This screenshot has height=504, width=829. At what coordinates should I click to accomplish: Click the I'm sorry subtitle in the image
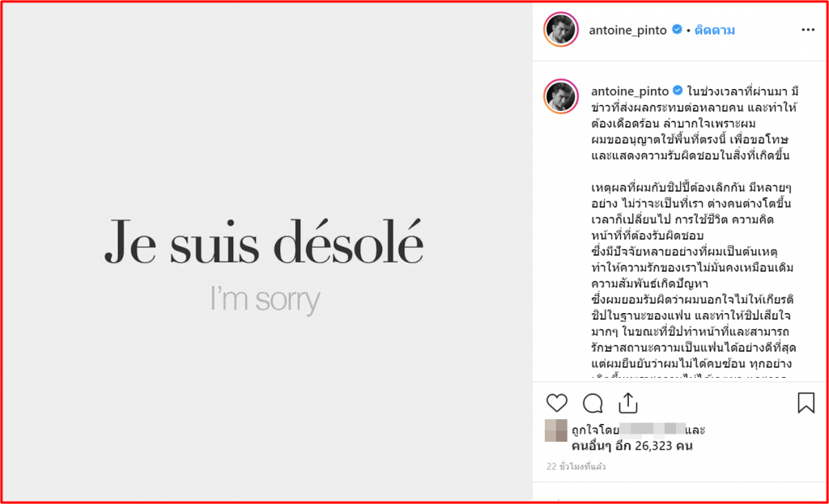[x=265, y=299]
